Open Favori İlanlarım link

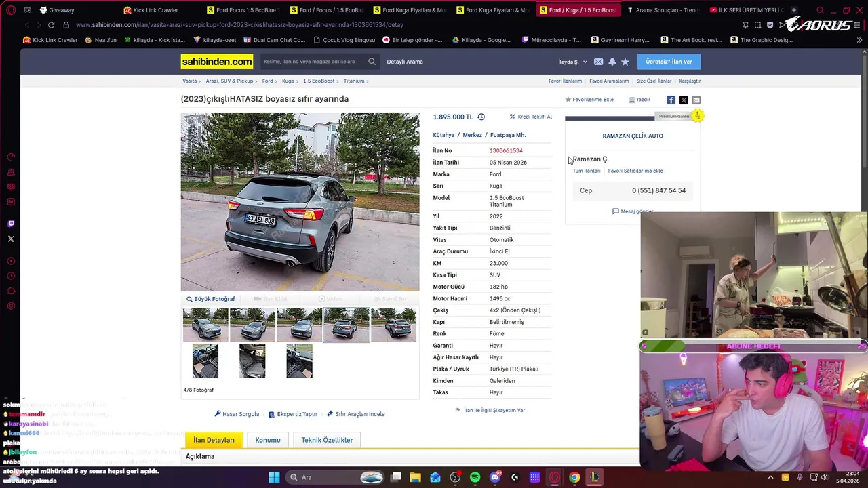565,81
